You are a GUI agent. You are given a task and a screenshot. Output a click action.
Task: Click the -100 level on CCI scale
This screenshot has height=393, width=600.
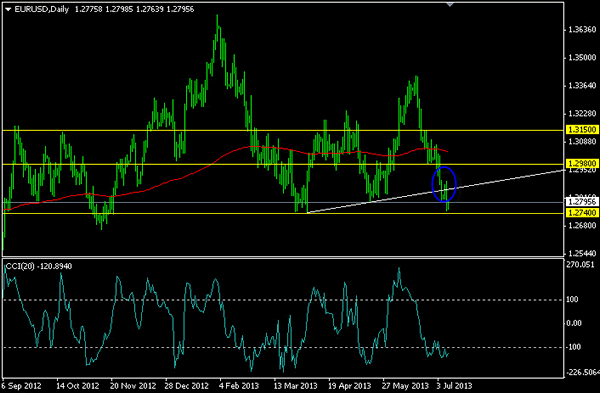click(573, 347)
